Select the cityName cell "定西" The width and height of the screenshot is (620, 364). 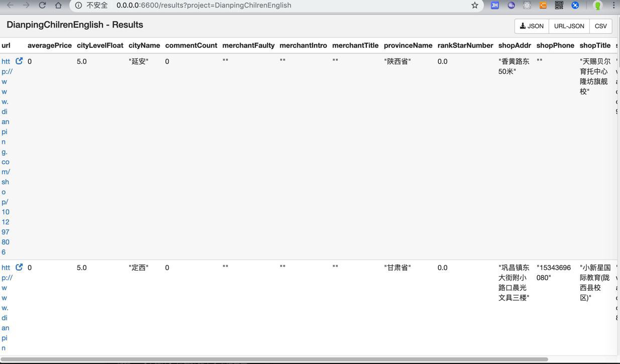click(139, 268)
